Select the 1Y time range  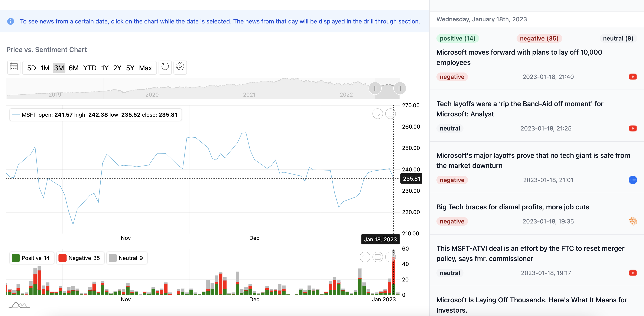[105, 68]
